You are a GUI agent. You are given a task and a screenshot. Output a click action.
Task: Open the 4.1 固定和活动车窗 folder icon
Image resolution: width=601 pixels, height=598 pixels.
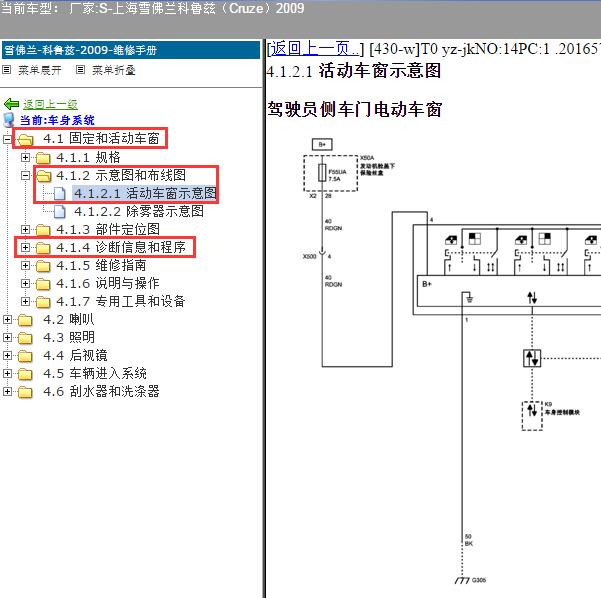pyautogui.click(x=25, y=140)
